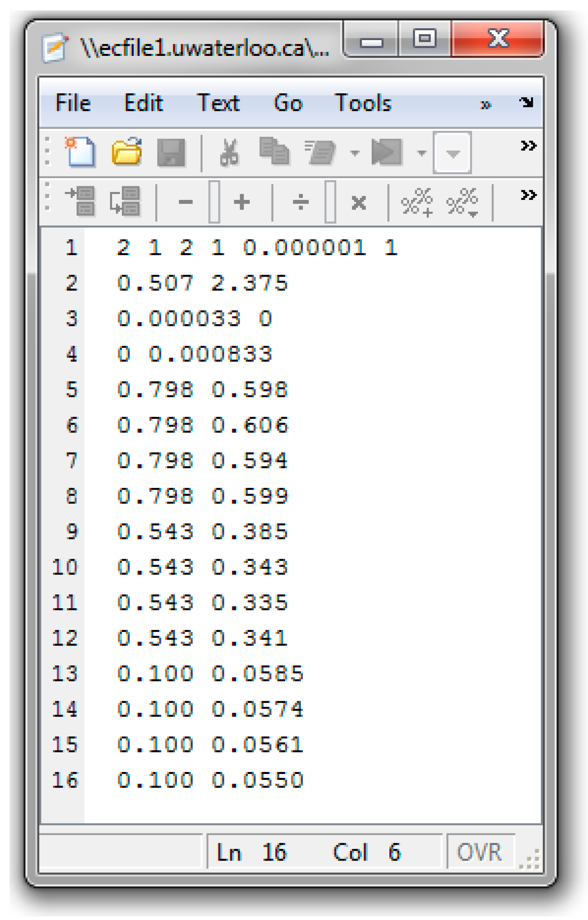Click on line 16 text 0.100 0.0550
This screenshot has height=920, width=588.
coord(210,780)
